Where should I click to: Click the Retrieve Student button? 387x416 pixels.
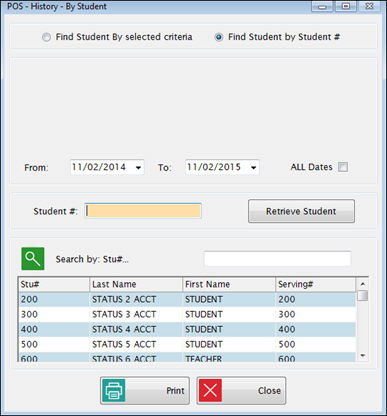[x=301, y=211]
